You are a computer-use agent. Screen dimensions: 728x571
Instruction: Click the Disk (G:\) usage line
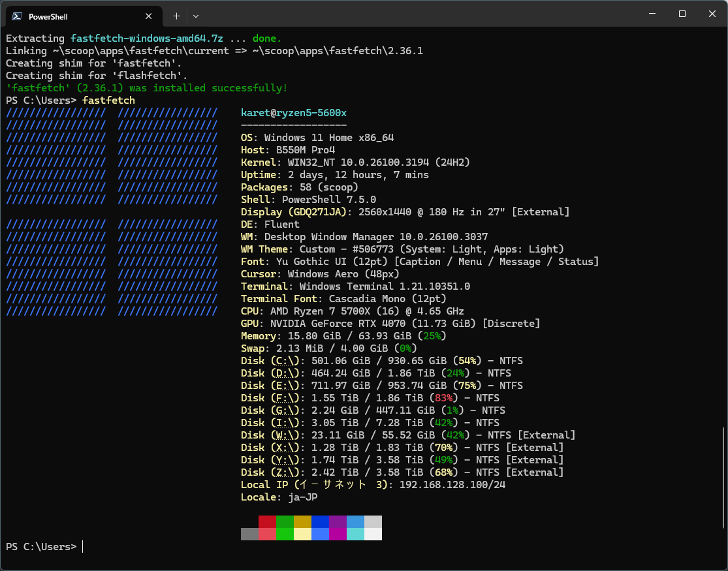click(373, 410)
